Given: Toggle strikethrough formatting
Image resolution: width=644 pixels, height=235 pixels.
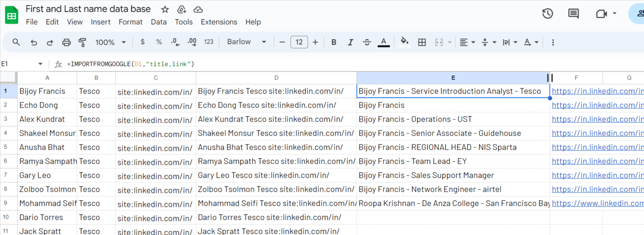Looking at the screenshot, I should tap(367, 42).
